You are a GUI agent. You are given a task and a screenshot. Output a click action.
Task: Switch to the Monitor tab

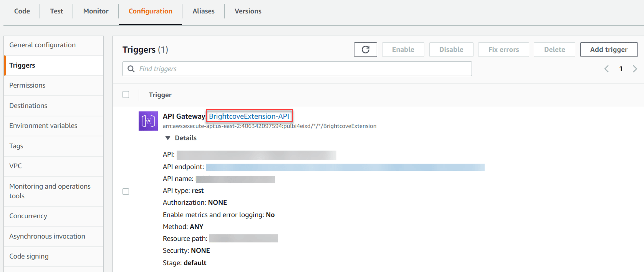tap(96, 11)
